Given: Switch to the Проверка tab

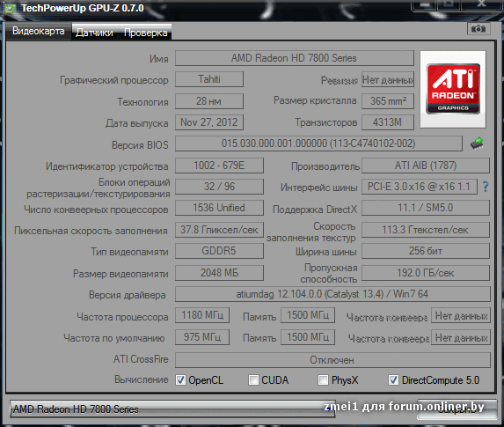Looking at the screenshot, I should click(146, 33).
